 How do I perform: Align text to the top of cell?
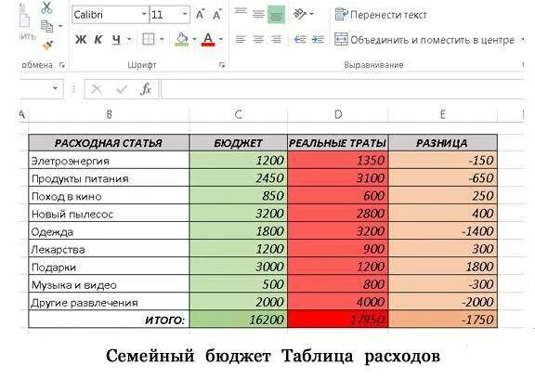pyautogui.click(x=241, y=11)
